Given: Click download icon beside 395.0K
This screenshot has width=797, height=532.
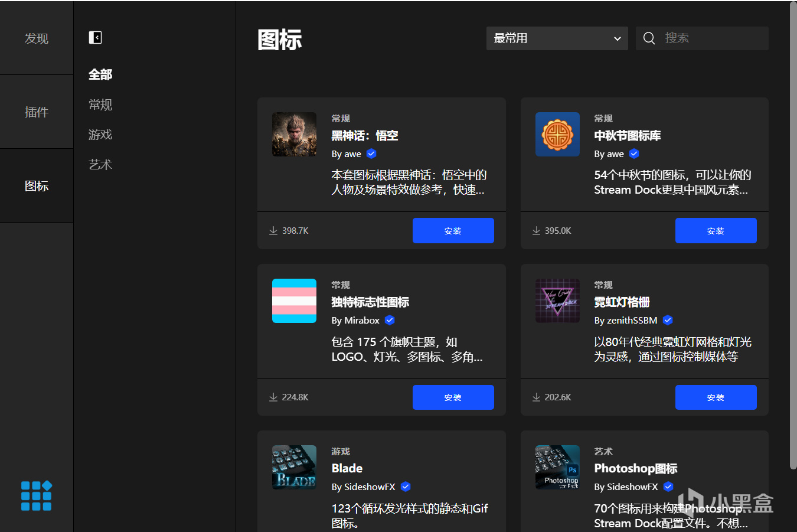Looking at the screenshot, I should click(536, 231).
